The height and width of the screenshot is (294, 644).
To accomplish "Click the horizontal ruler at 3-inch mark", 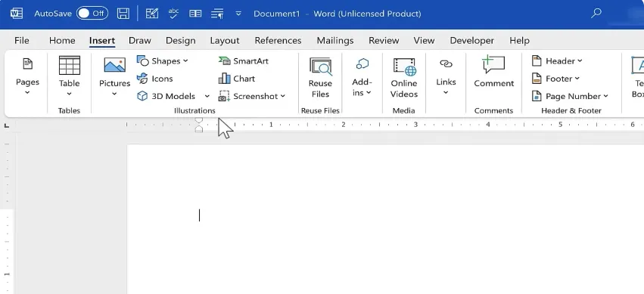I will click(x=415, y=124).
